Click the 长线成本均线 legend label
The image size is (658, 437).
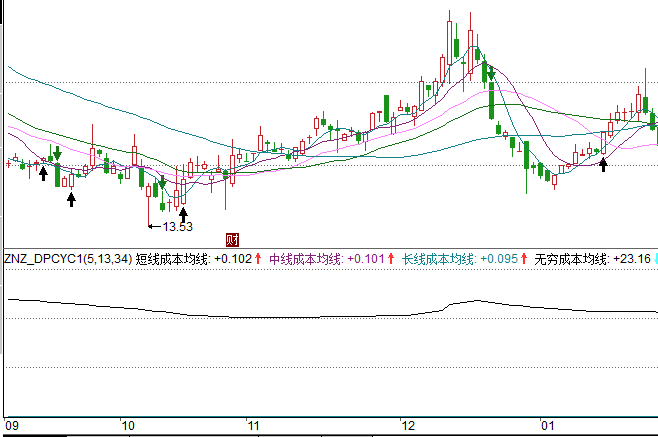click(439, 259)
